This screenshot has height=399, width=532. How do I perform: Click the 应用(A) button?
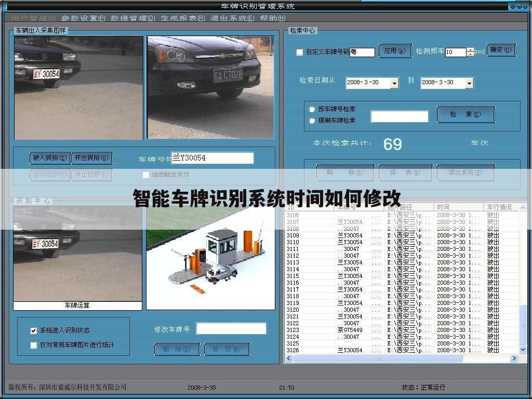[x=395, y=51]
